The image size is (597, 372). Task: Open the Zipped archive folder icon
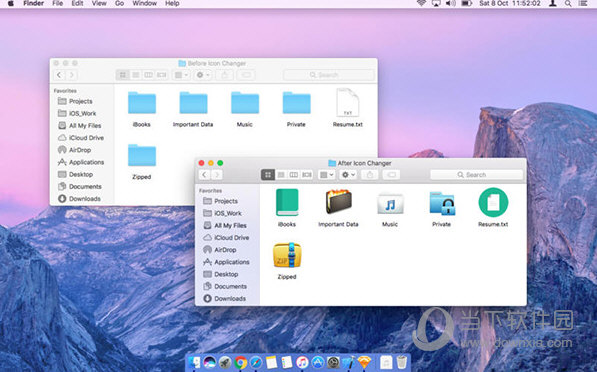coord(287,255)
